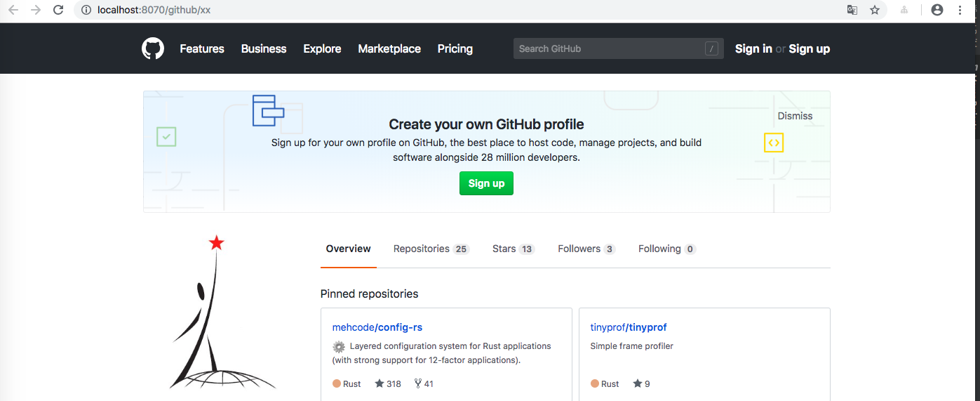Viewport: 980px width, 401px height.
Task: Click the fork icon beside 41
Action: pyautogui.click(x=418, y=383)
